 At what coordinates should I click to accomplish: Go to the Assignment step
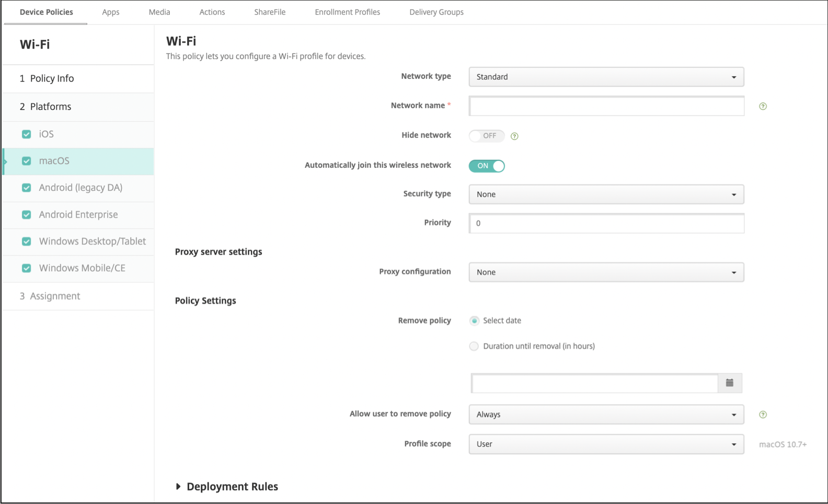(x=55, y=296)
